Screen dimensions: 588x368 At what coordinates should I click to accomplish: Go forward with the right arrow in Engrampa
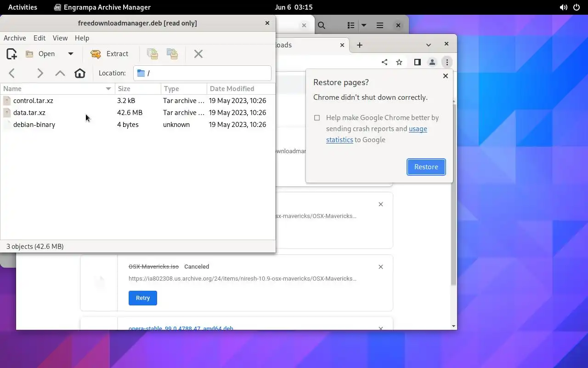pyautogui.click(x=40, y=73)
